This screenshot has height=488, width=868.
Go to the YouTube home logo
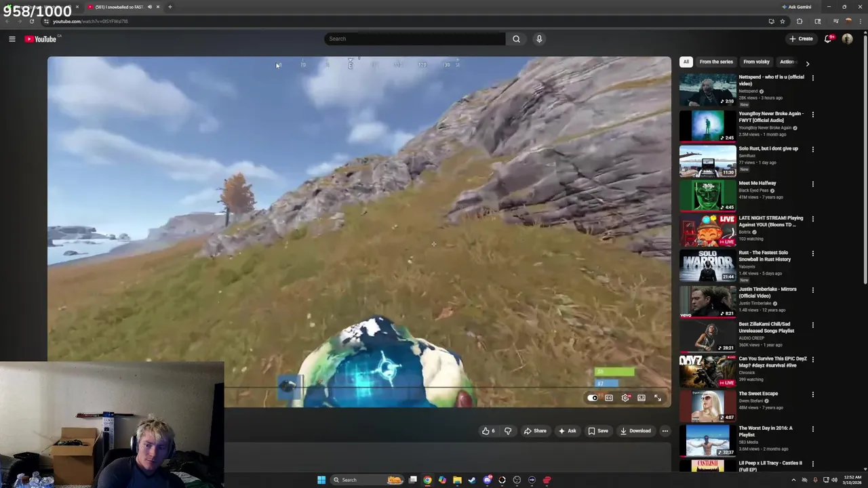41,39
